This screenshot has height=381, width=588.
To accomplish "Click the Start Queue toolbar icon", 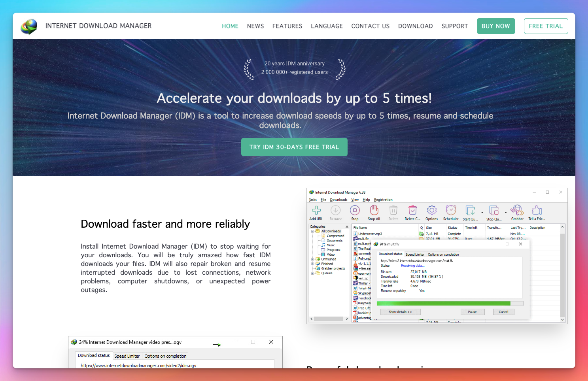I will coord(470,210).
